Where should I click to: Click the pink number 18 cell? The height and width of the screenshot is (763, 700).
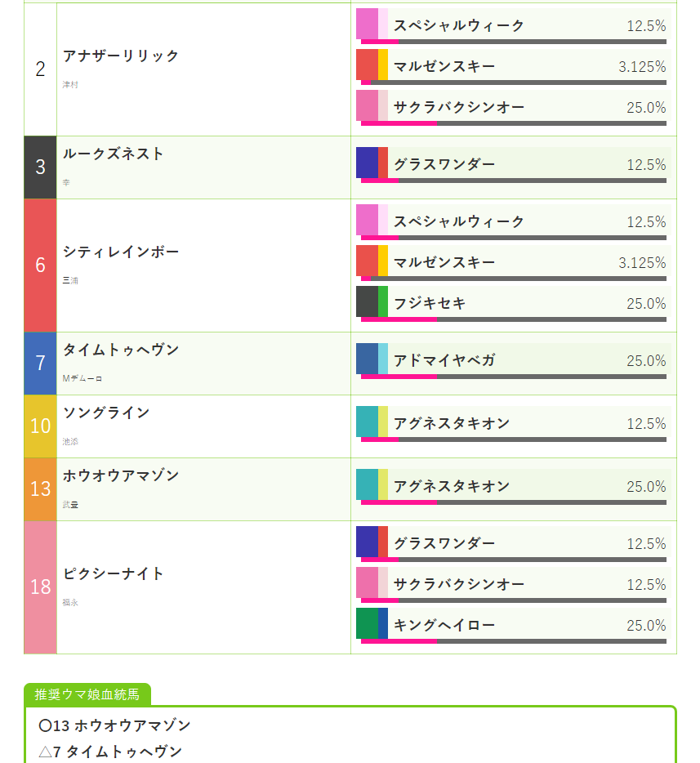40,587
